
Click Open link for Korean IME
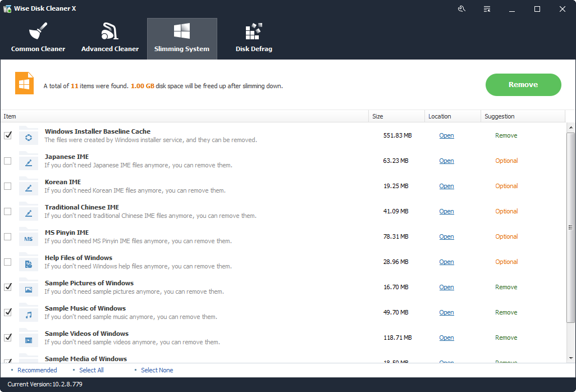446,186
